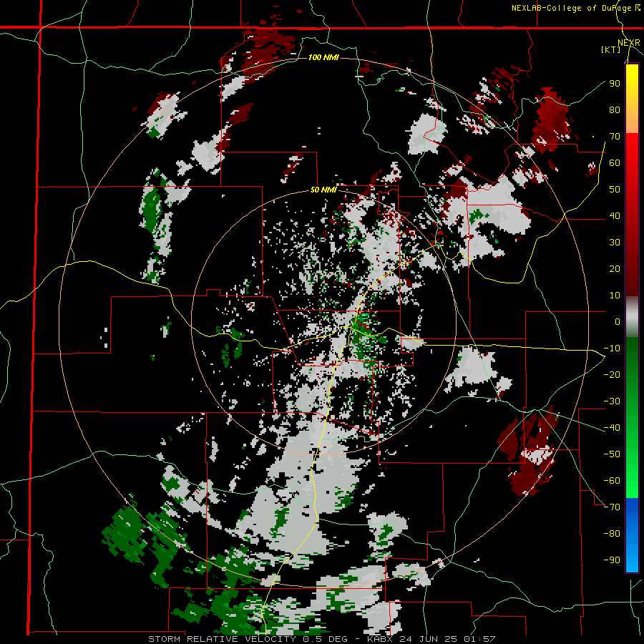This screenshot has height=644, width=644.
Task: Click the -40 scale value
Action: pyautogui.click(x=612, y=428)
